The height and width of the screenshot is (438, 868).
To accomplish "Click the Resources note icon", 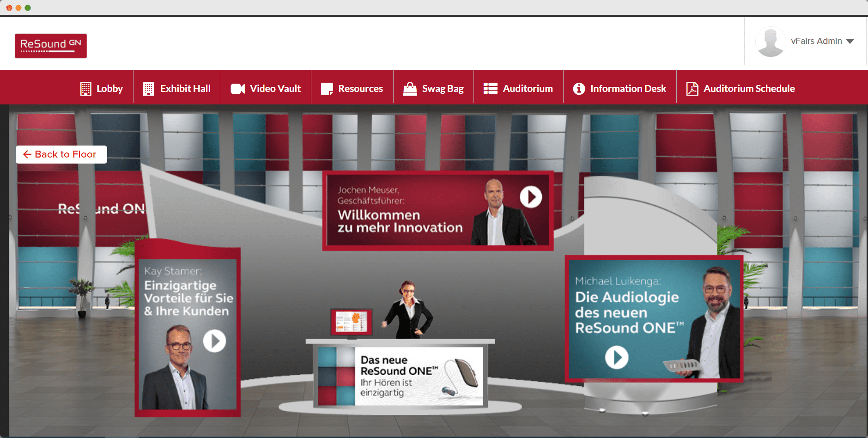I will (327, 89).
